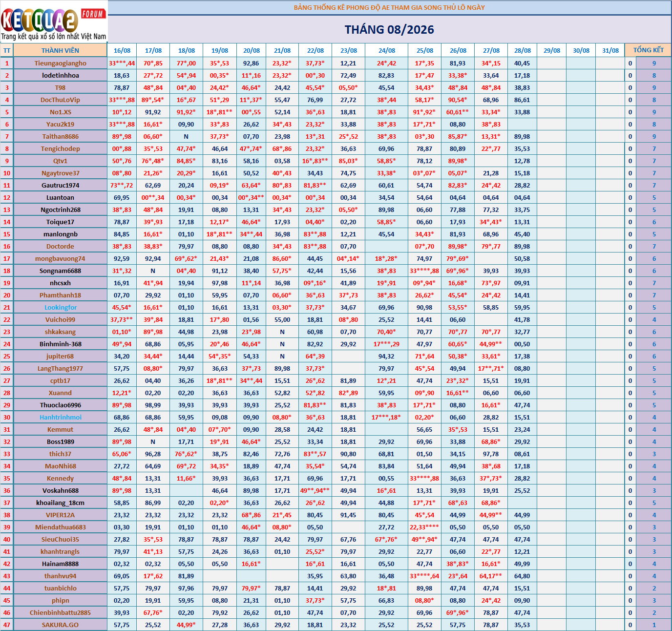Select the 17/08 date column header

pos(153,50)
